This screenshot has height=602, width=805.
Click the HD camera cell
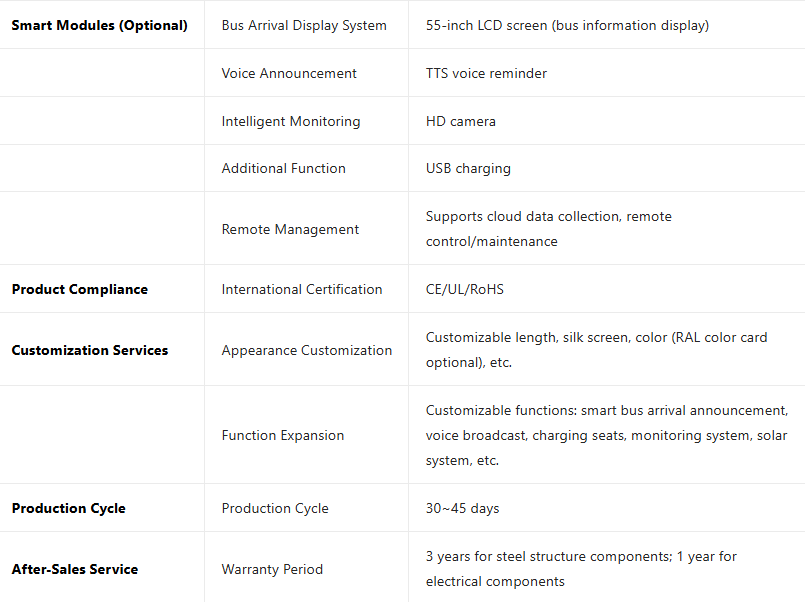(x=461, y=121)
